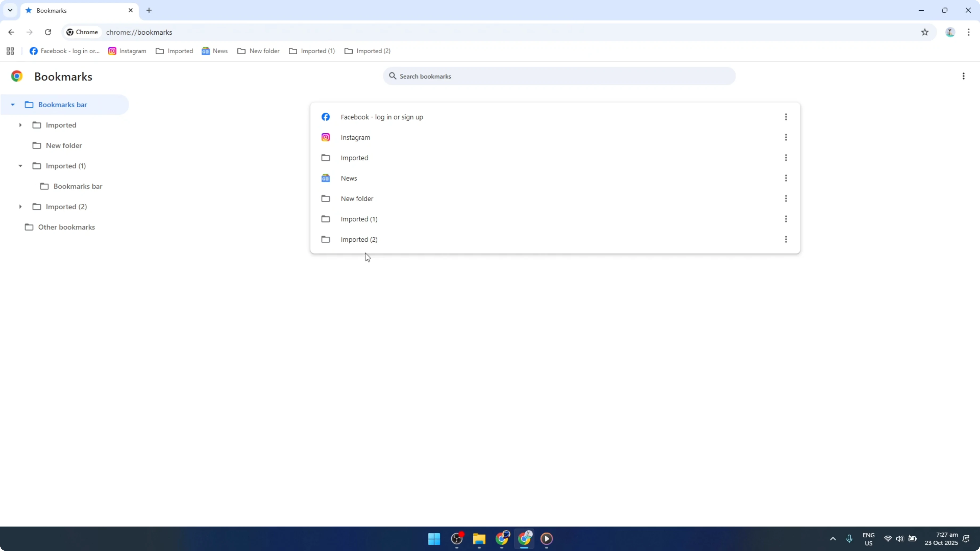This screenshot has width=980, height=551.
Task: Reload the bookmarks page
Action: click(48, 32)
